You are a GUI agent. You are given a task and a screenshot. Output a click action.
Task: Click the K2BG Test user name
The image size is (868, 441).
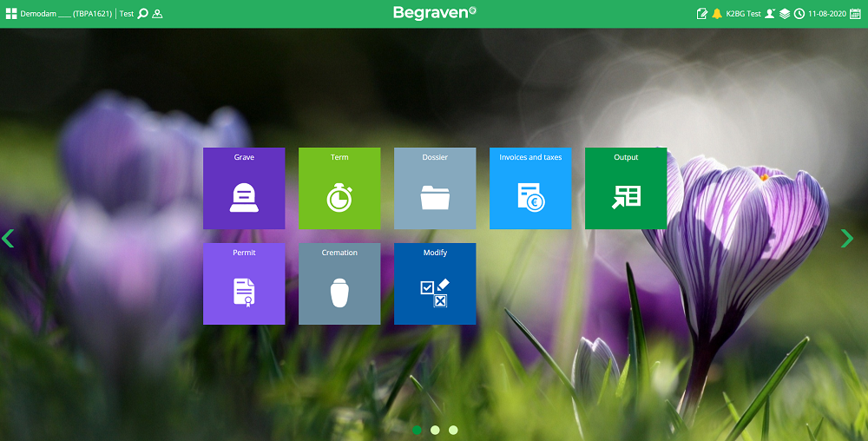(744, 14)
